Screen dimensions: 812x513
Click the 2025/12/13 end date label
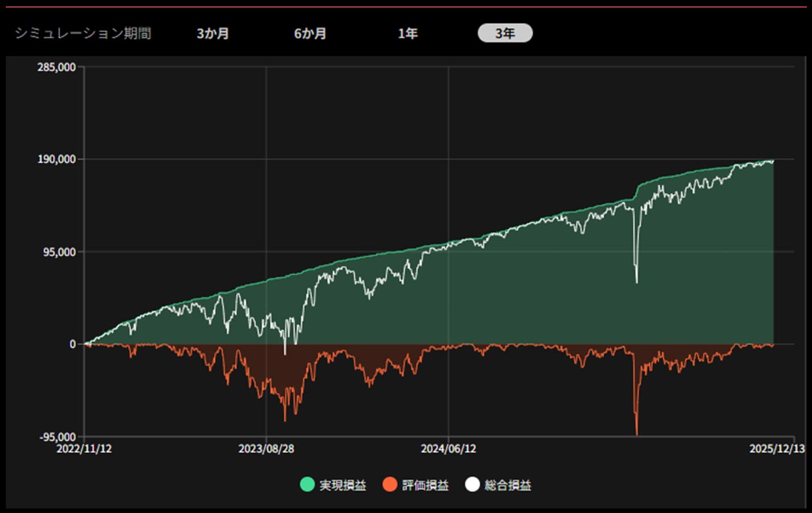[x=776, y=449]
